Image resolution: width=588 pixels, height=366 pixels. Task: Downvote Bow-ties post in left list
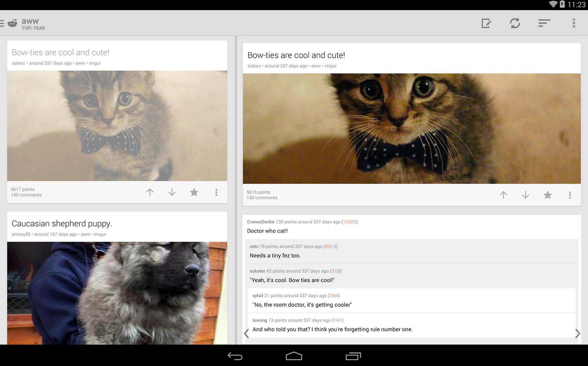[172, 192]
